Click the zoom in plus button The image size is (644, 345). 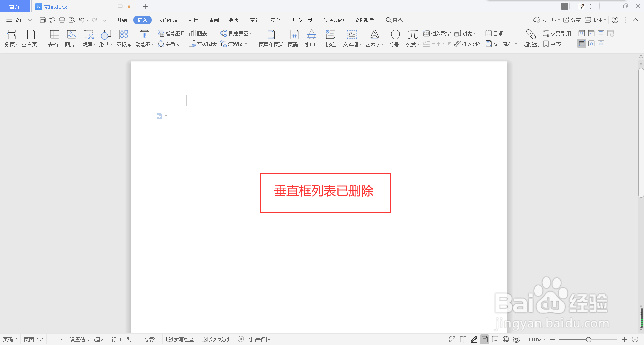(624, 339)
